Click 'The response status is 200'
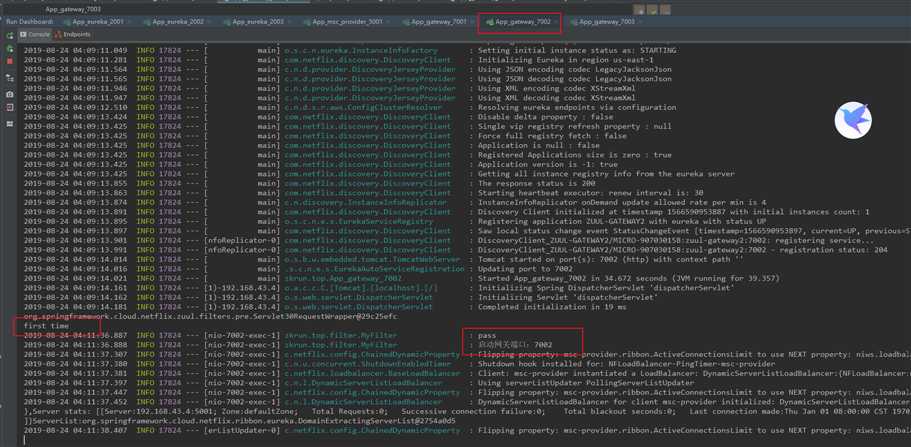This screenshot has height=447, width=911. 536,183
